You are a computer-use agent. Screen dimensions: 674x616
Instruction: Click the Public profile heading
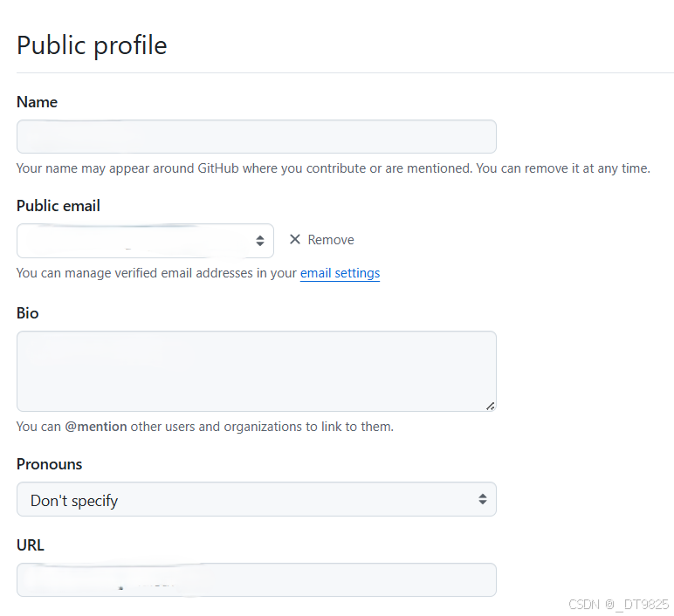point(92,45)
